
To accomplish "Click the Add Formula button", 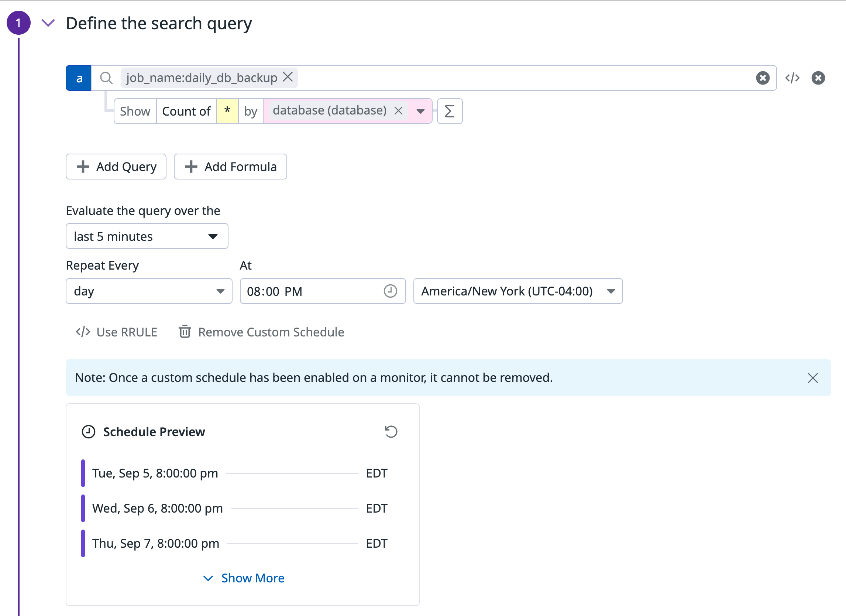I will pos(230,167).
